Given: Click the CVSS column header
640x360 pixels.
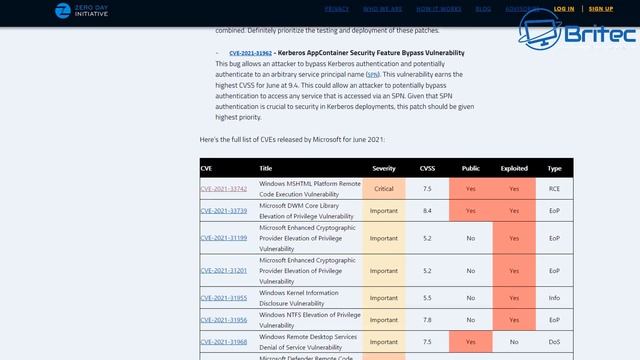Looking at the screenshot, I should pos(427,168).
